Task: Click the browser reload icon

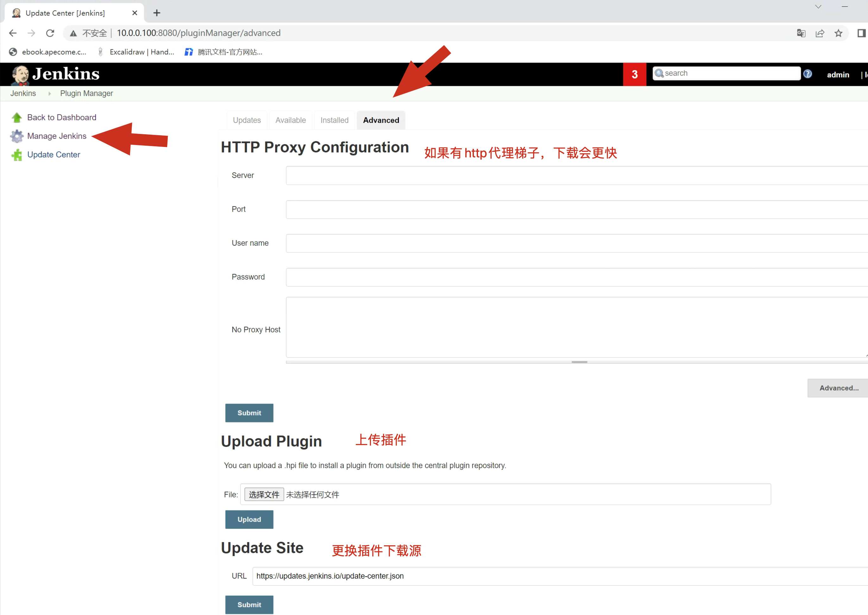Action: (50, 33)
